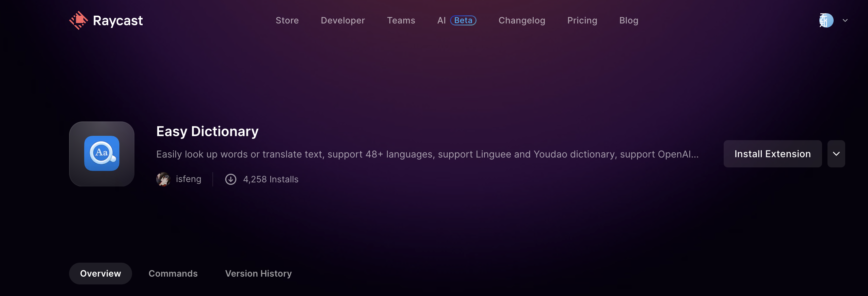Expand the account menu chevron
Image resolution: width=868 pixels, height=296 pixels.
(845, 20)
